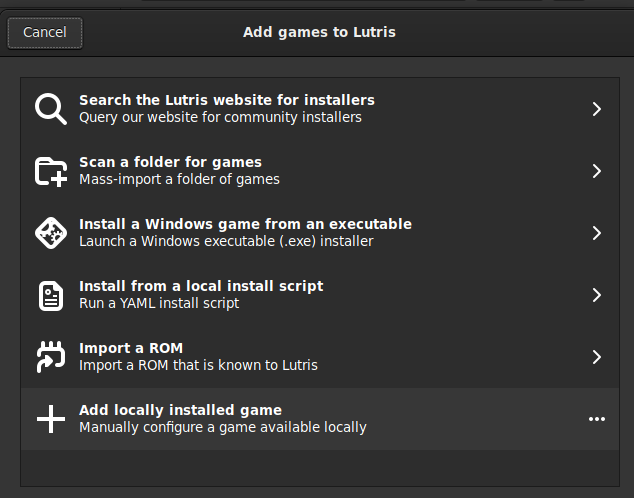Expand the local install script chevron
Image resolution: width=634 pixels, height=498 pixels.
tap(597, 295)
